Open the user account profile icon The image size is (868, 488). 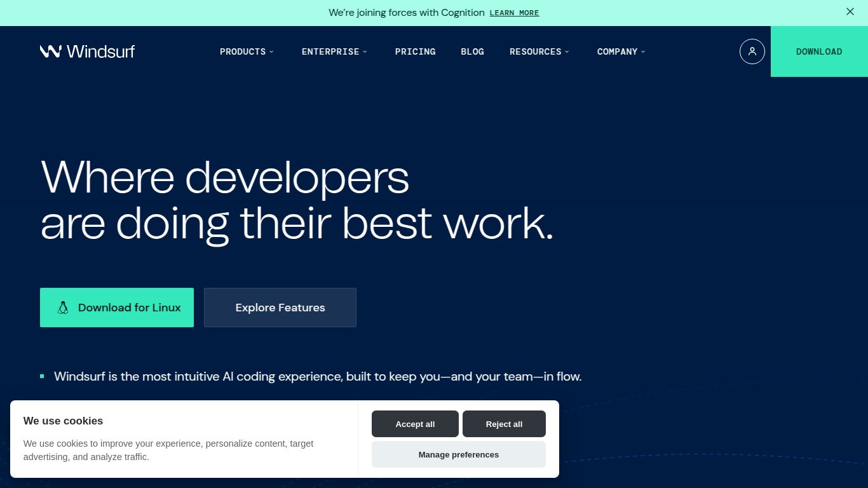coord(752,51)
